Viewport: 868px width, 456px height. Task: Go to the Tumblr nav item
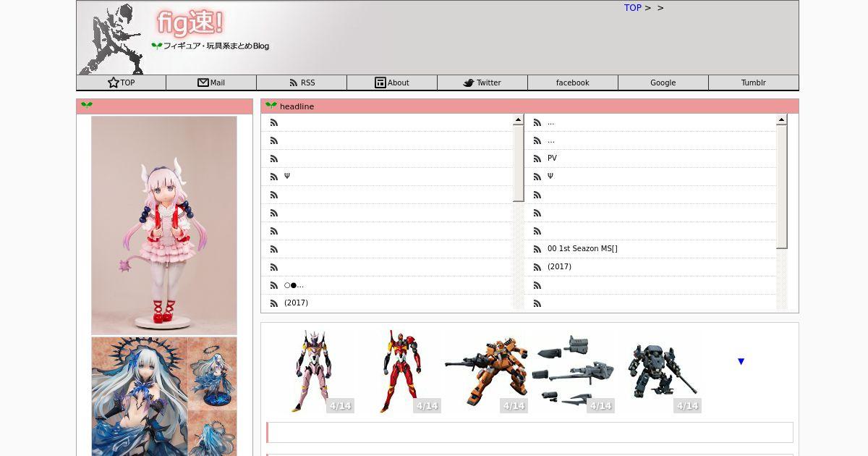[754, 83]
